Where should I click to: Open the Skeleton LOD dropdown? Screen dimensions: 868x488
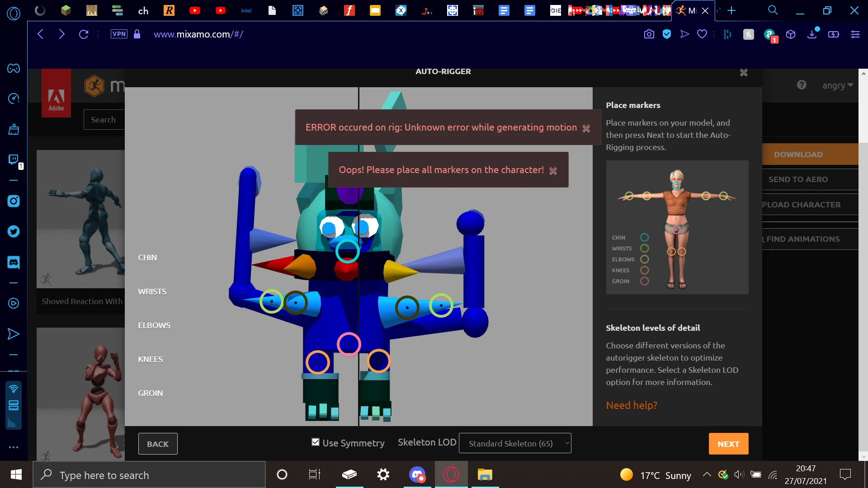(515, 443)
